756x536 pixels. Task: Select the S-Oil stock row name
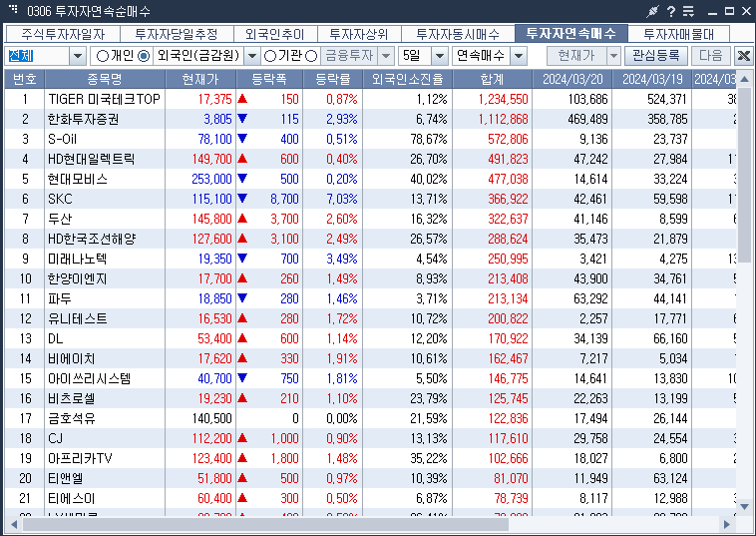[x=62, y=139]
